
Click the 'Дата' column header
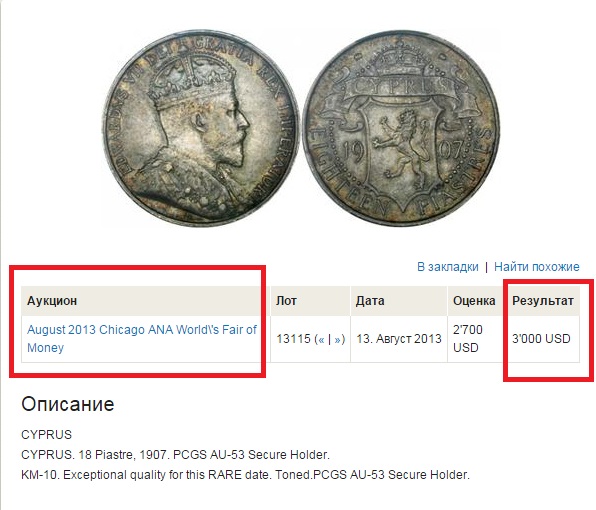(370, 301)
